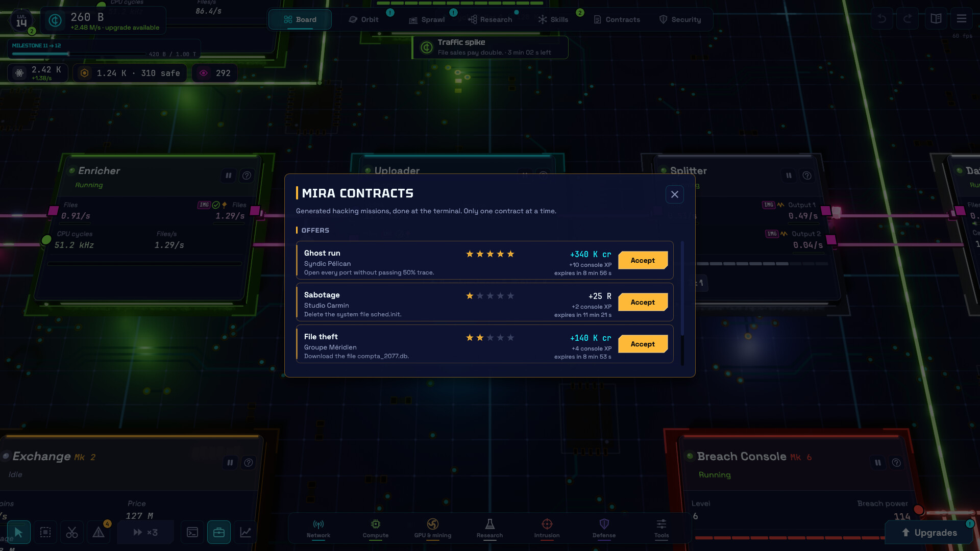
Task: Click the Traffic spike event banner
Action: point(490,47)
